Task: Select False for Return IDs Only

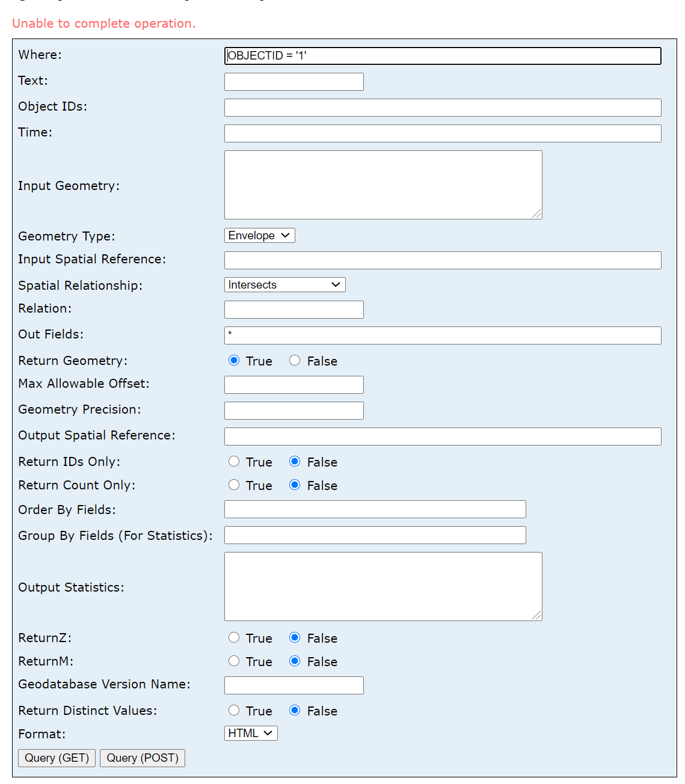Action: (295, 461)
